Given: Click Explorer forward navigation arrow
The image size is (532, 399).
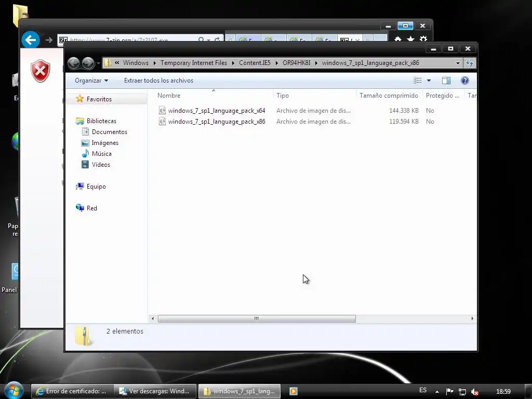Looking at the screenshot, I should point(88,63).
